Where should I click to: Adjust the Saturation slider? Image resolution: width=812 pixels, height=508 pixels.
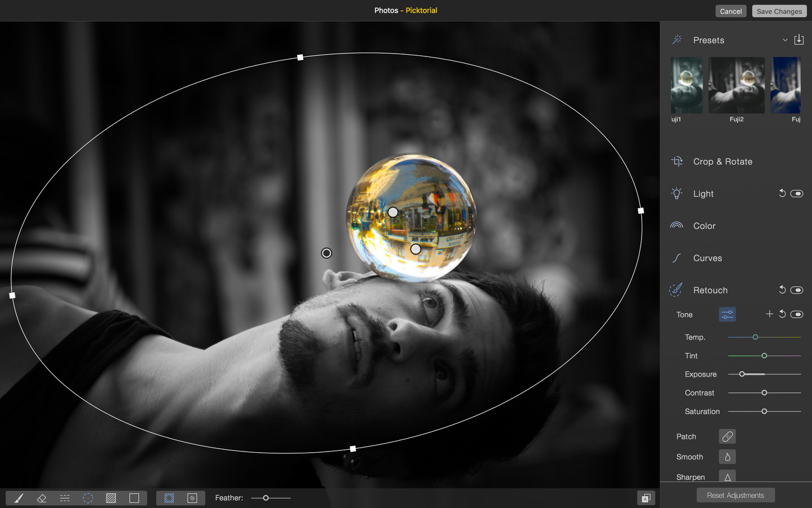click(x=764, y=411)
